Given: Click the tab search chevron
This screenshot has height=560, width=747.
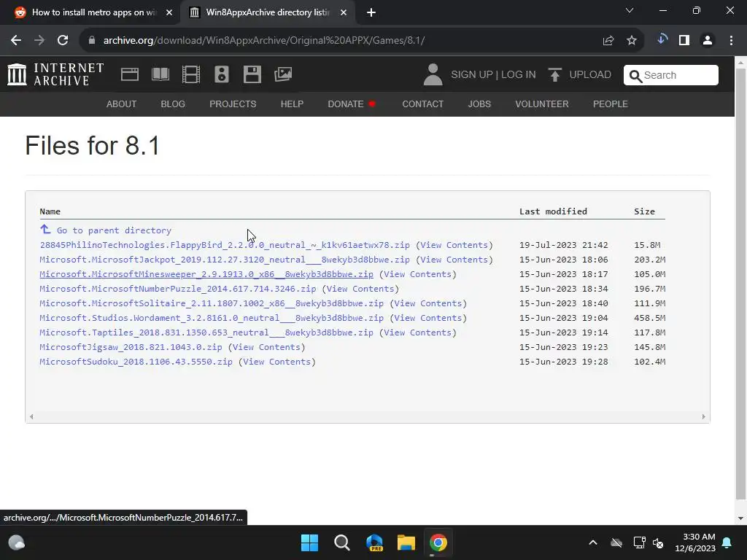Looking at the screenshot, I should 630,10.
